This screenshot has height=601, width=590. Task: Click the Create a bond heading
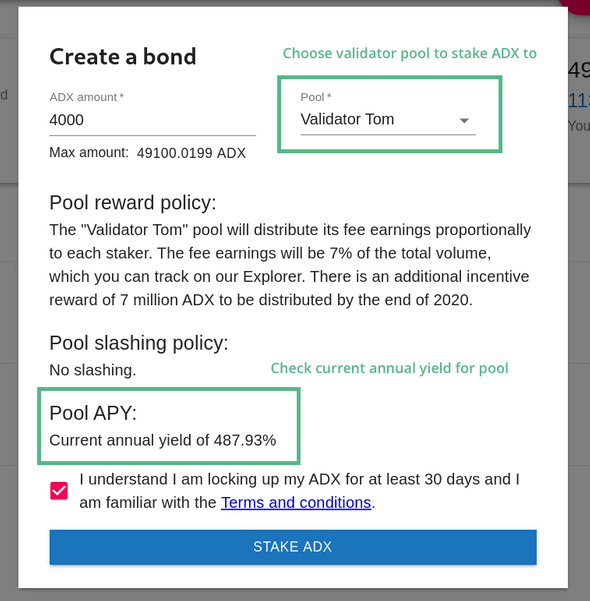tap(123, 57)
